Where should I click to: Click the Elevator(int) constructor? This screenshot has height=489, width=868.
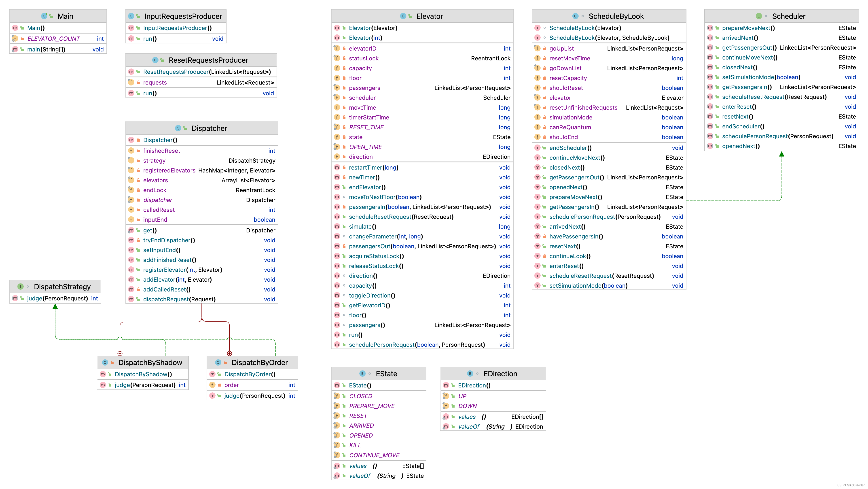422,38
